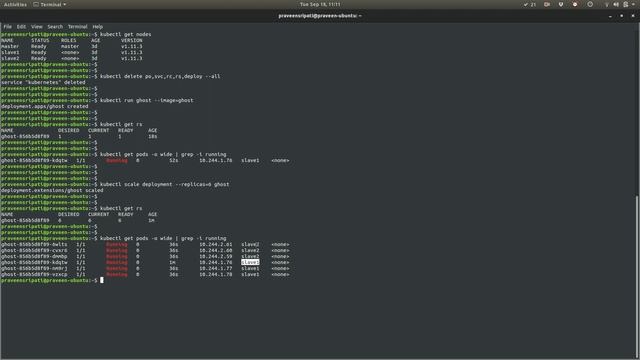Open the Search menu
The height and width of the screenshot is (360, 640).
(55, 27)
